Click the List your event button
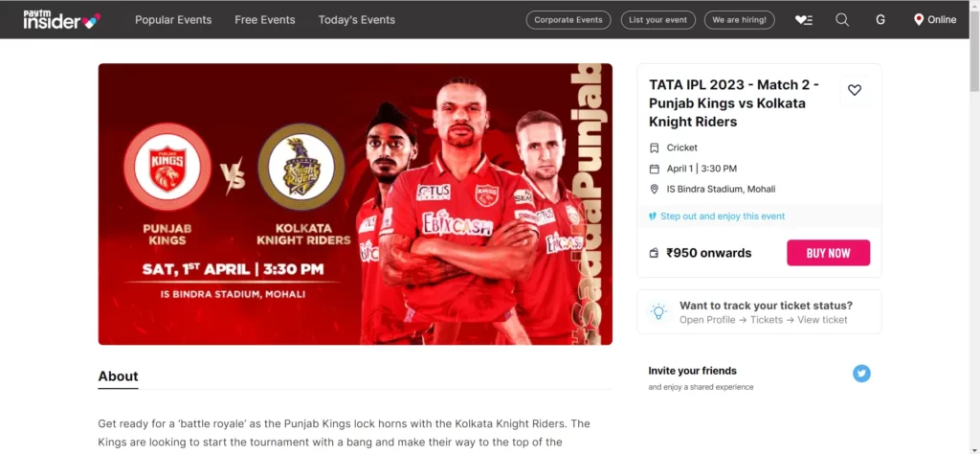Screen dimensions: 980x454 [658, 20]
